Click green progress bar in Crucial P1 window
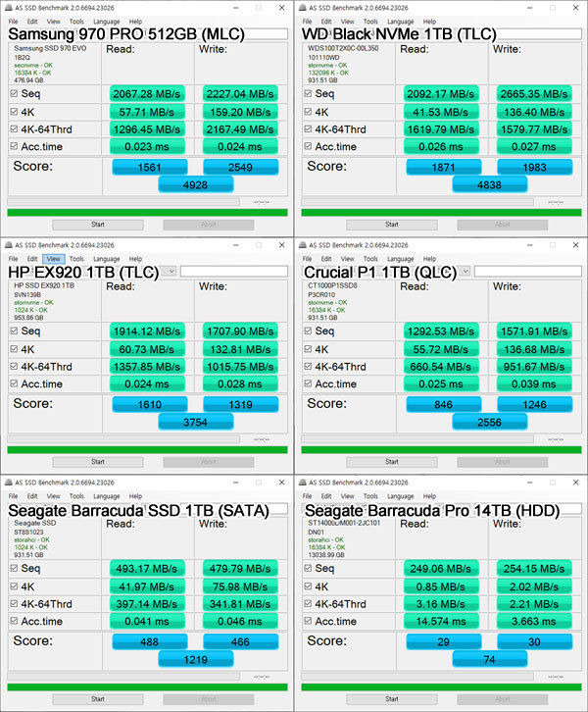The height and width of the screenshot is (712, 588). click(x=441, y=450)
